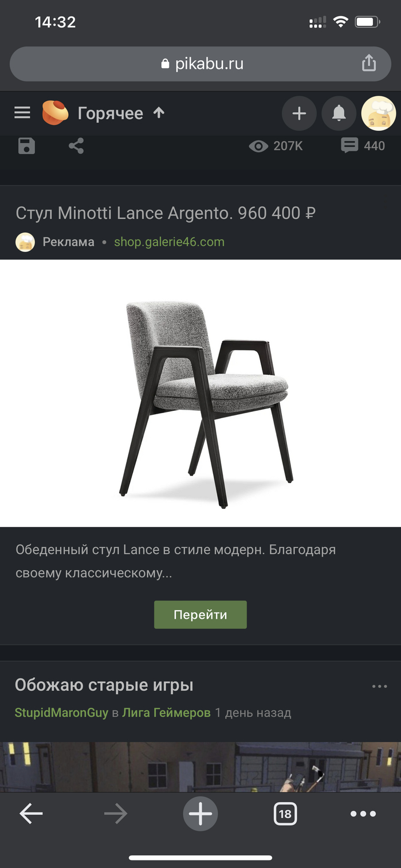Image resolution: width=401 pixels, height=868 pixels.
Task: Open shop.galerie46.com link
Action: (x=169, y=242)
